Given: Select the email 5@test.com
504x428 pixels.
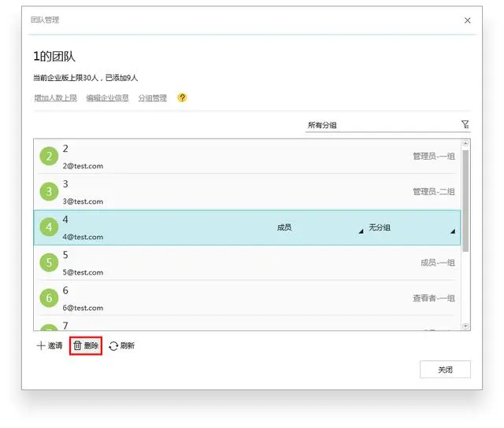Looking at the screenshot, I should click(x=83, y=272).
